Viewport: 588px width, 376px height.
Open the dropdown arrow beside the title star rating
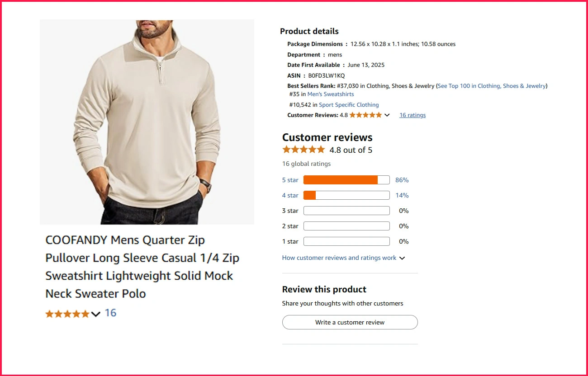95,314
